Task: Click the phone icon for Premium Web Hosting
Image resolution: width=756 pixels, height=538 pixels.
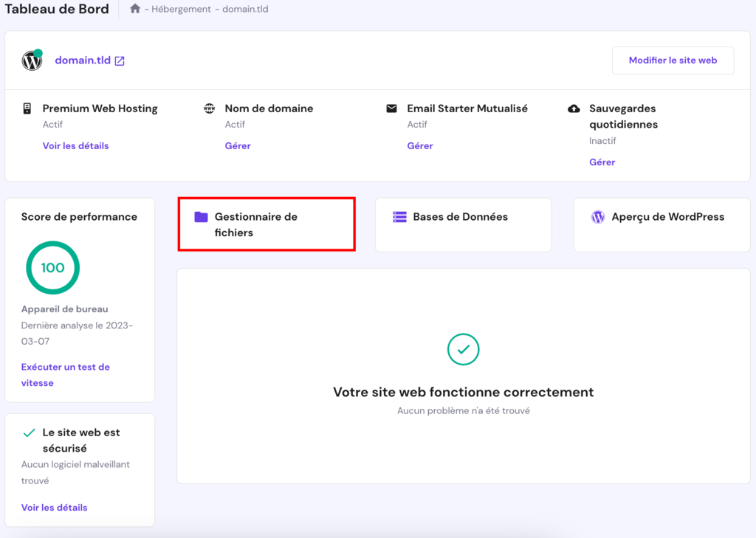Action: (x=27, y=108)
